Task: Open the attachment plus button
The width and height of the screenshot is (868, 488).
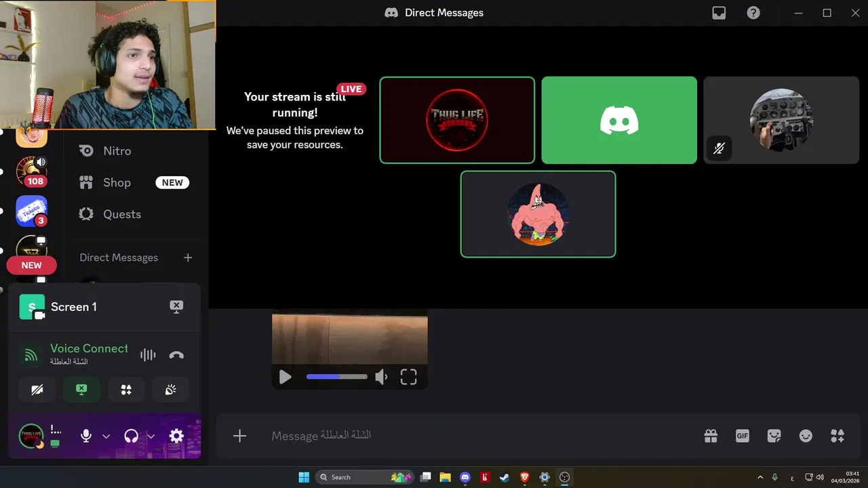Action: click(x=239, y=436)
